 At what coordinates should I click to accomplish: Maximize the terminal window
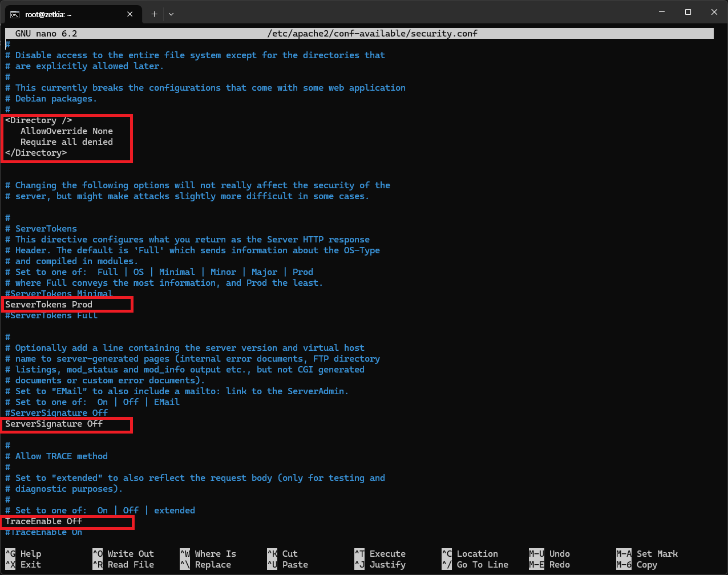[688, 13]
